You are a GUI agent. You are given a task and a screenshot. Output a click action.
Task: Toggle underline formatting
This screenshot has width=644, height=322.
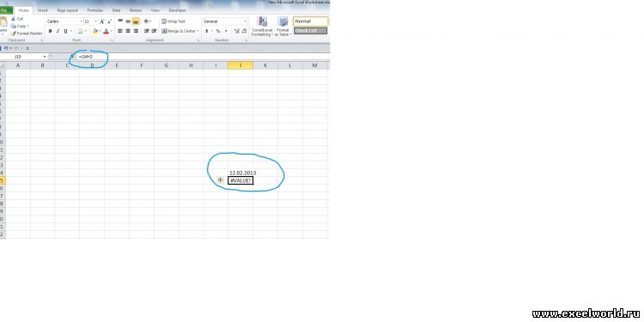tap(65, 31)
